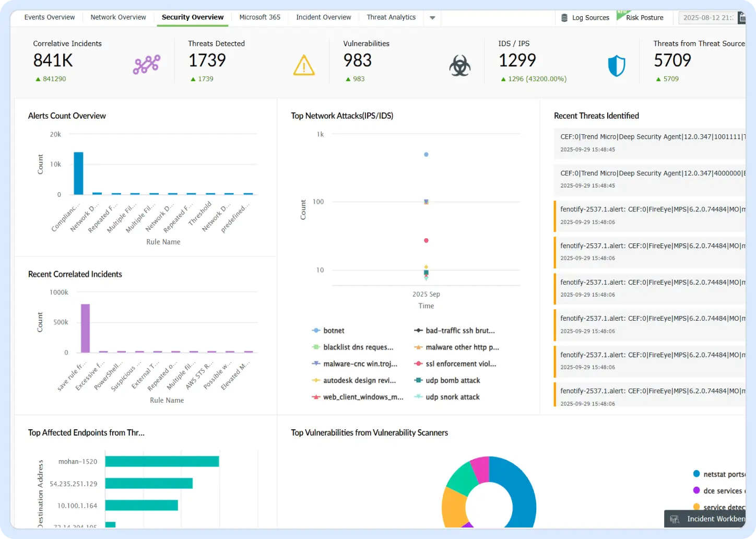Open the Microsoft 365 tab
Screen dimensions: 756x539
pos(260,17)
